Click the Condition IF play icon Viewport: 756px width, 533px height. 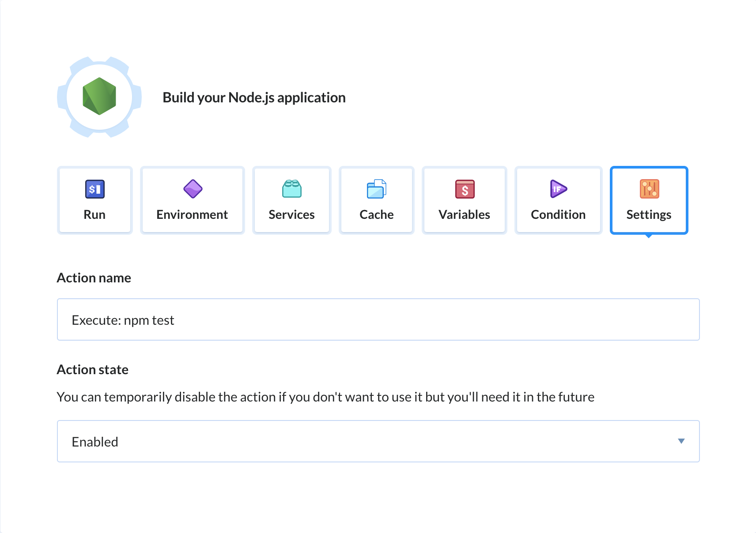pos(558,189)
